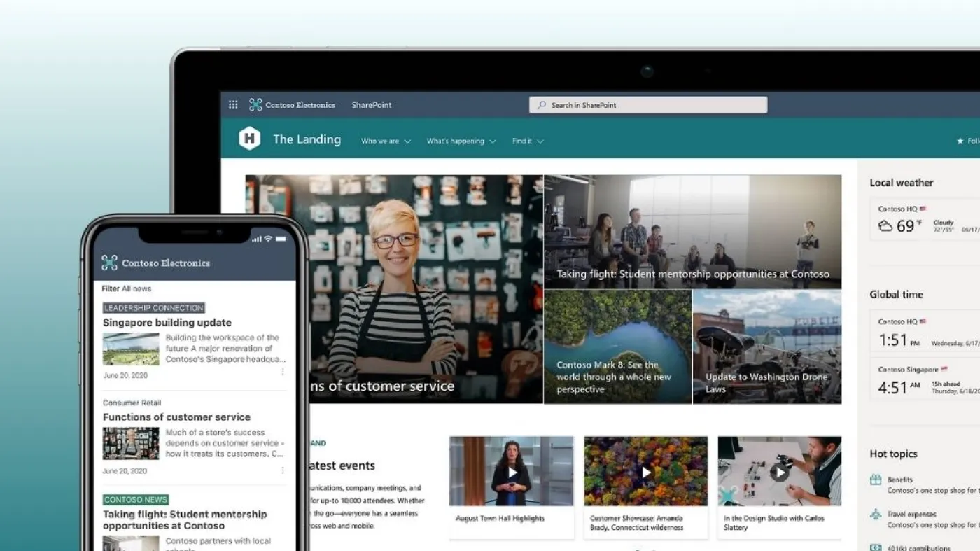This screenshot has width=980, height=551.
Task: Click the SharePoint label in the header
Action: point(372,105)
